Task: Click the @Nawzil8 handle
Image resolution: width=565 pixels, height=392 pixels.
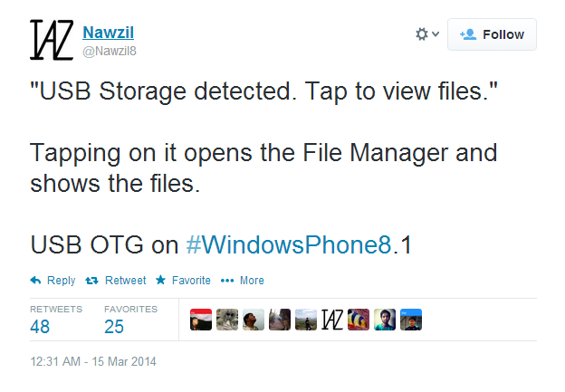Action: tap(110, 52)
